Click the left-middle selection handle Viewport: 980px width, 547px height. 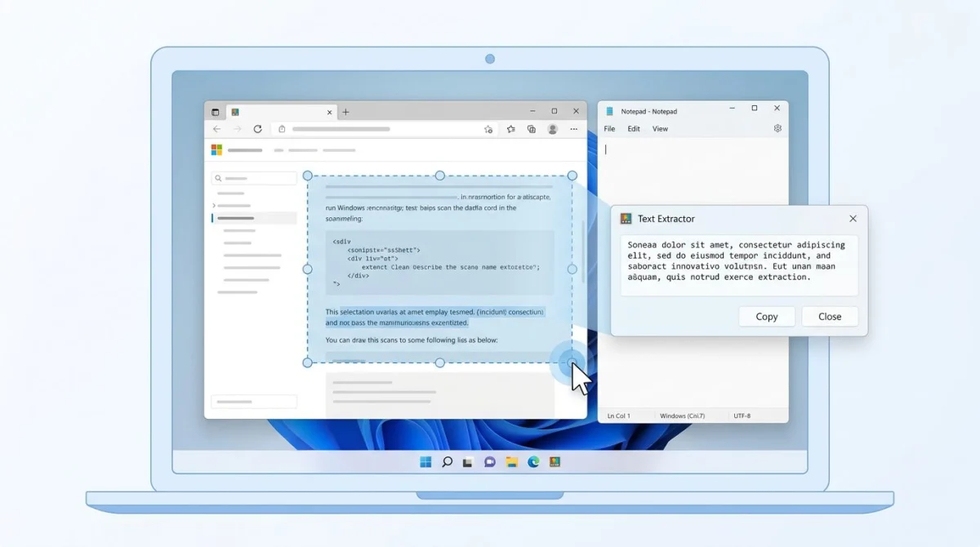[308, 269]
